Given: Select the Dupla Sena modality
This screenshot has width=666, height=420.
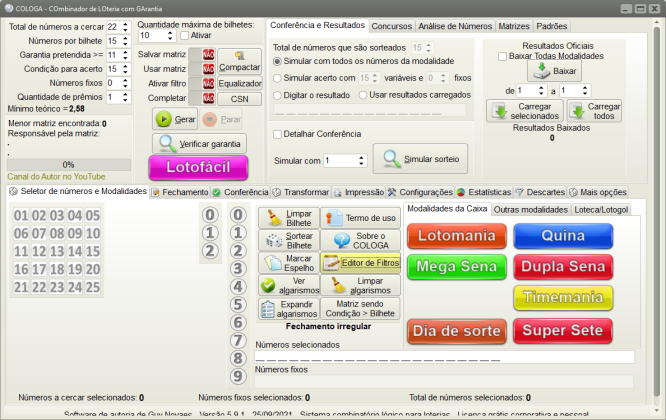Looking at the screenshot, I should (x=563, y=267).
